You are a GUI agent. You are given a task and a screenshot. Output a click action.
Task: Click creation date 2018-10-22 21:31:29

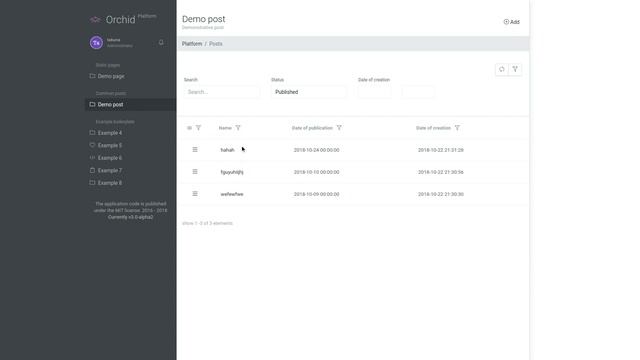tap(440, 150)
